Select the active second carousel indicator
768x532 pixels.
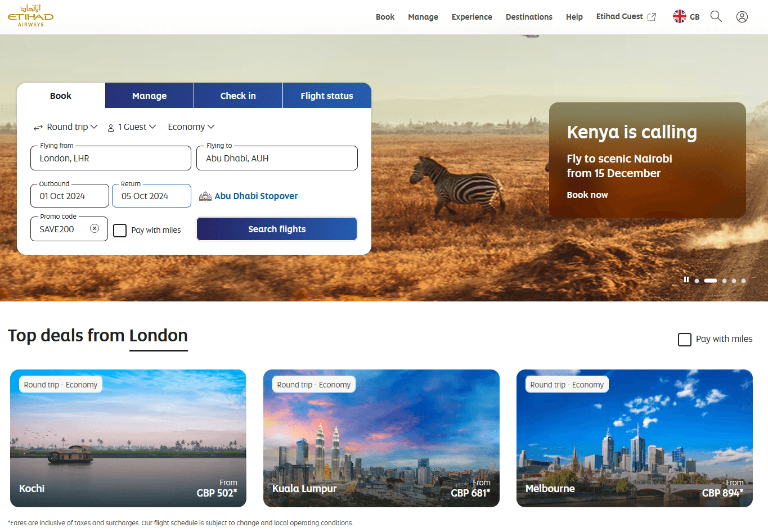click(711, 281)
